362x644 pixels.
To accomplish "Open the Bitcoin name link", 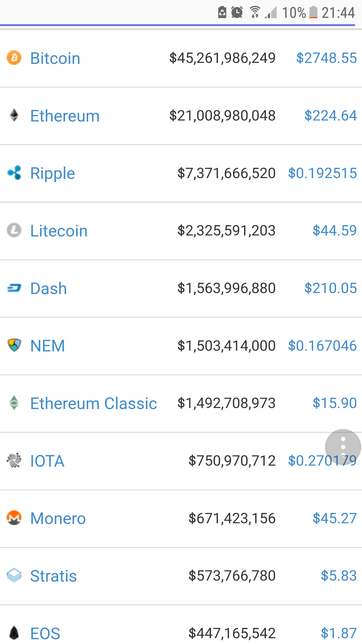I will tap(55, 58).
